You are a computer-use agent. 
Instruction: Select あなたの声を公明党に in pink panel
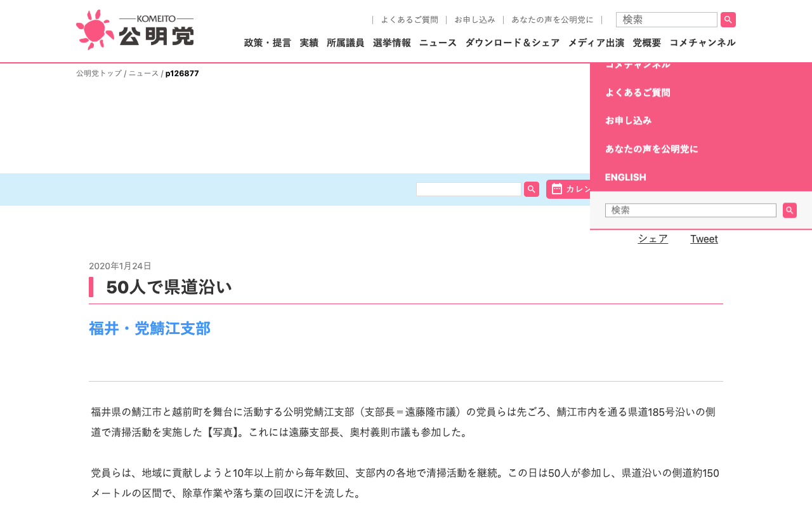(x=652, y=149)
